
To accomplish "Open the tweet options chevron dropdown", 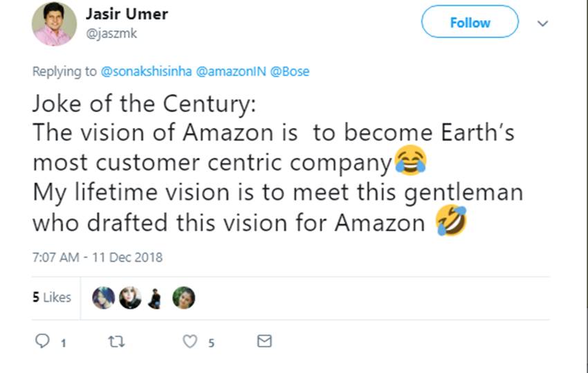I will 543,23.
